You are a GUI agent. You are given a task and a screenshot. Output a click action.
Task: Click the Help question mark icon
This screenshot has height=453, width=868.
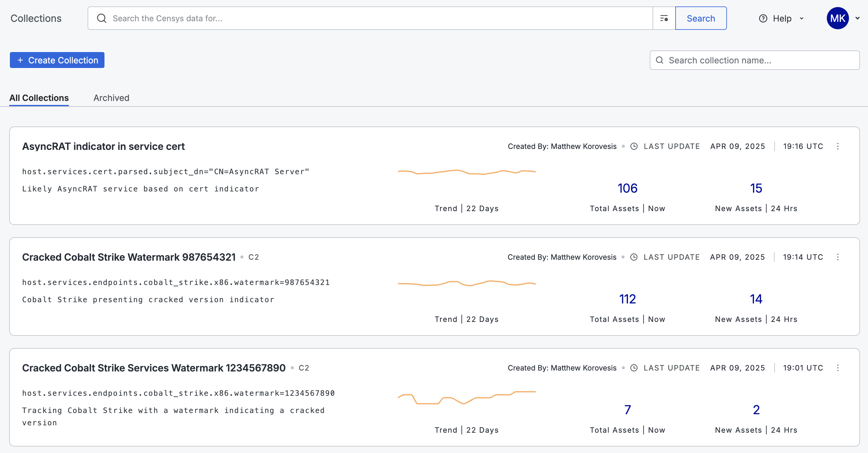tap(763, 18)
